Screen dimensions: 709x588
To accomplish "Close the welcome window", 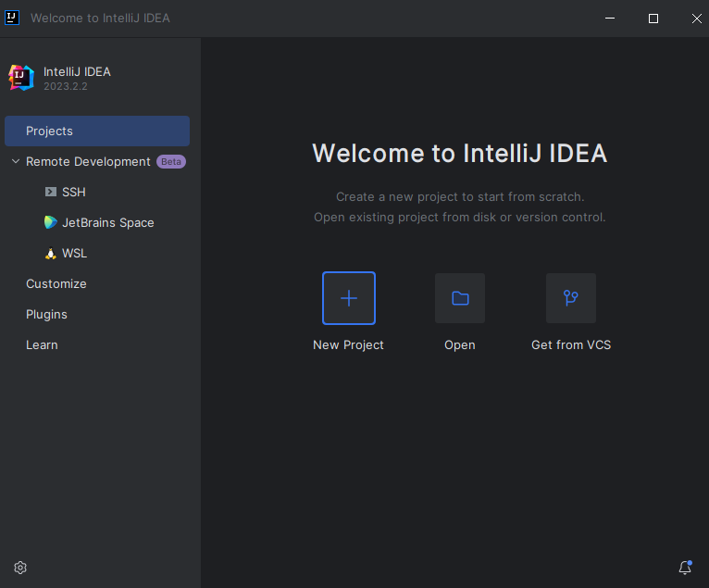I will [x=697, y=19].
